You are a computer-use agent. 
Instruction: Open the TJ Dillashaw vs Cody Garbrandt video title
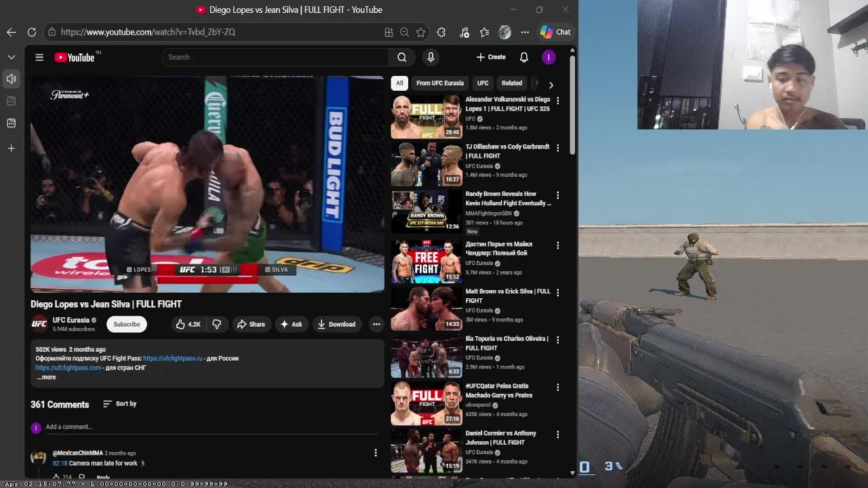coord(507,151)
